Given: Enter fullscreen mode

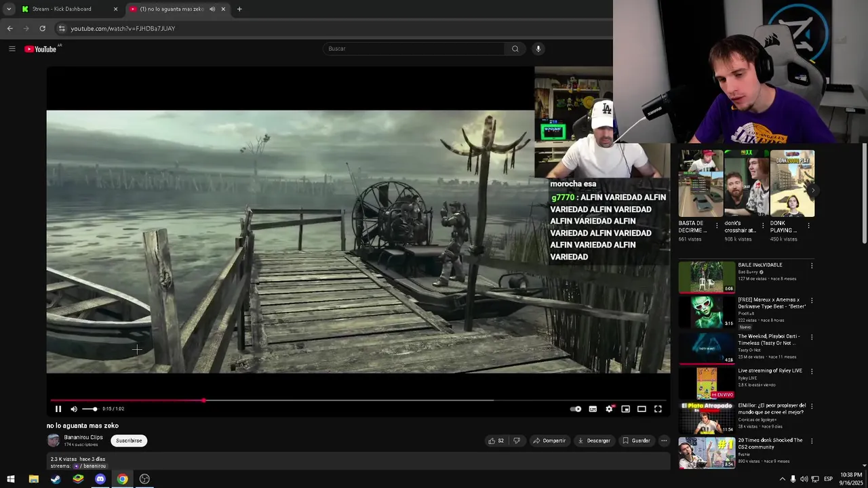Looking at the screenshot, I should click(x=658, y=409).
